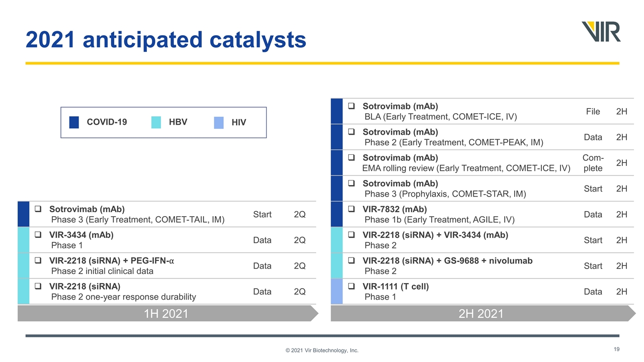
Task: Click "Phase 1b (Early Treatment, AGILE, IV)" text
Action: (440, 220)
